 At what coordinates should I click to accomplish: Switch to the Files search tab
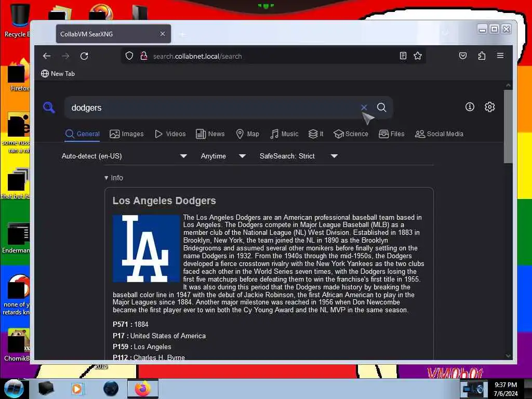[x=392, y=134]
